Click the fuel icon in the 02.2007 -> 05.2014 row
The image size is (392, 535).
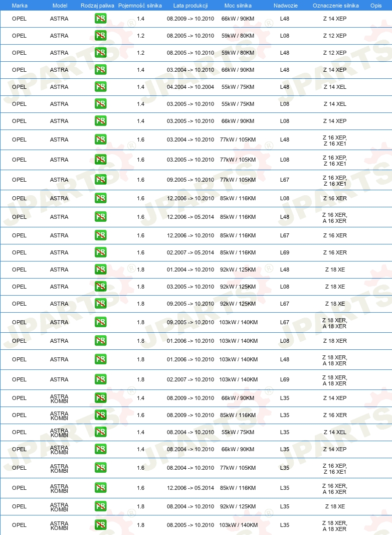coord(101,252)
